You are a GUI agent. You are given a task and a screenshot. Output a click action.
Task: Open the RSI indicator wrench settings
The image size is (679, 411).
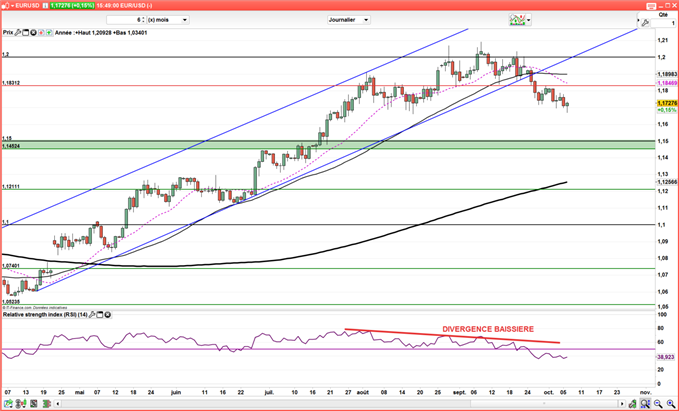click(x=92, y=315)
